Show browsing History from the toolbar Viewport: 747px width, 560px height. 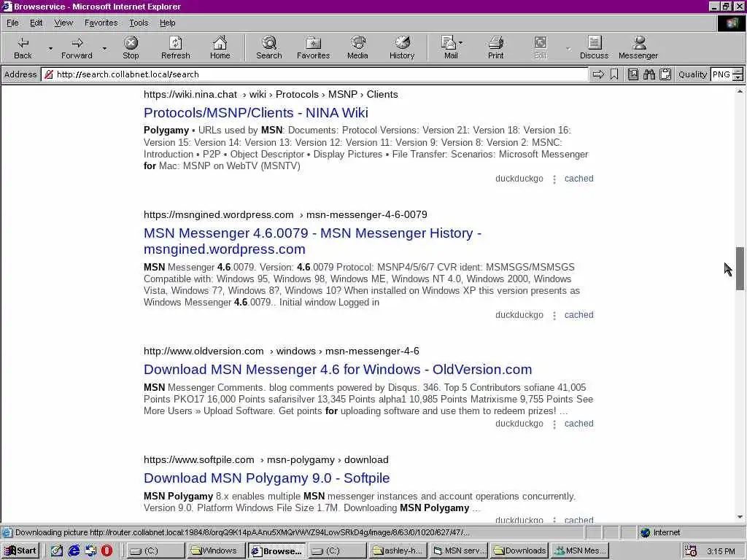pos(402,47)
